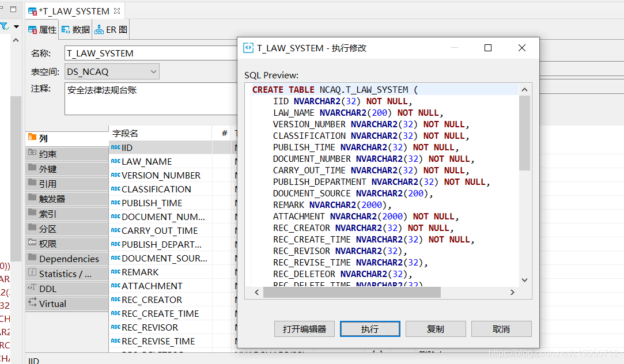Click into the 注释 comment text area

pyautogui.click(x=151, y=98)
